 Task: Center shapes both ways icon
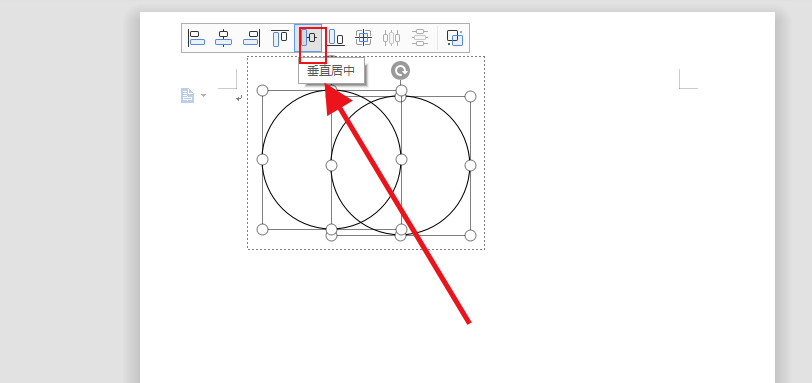(x=364, y=38)
